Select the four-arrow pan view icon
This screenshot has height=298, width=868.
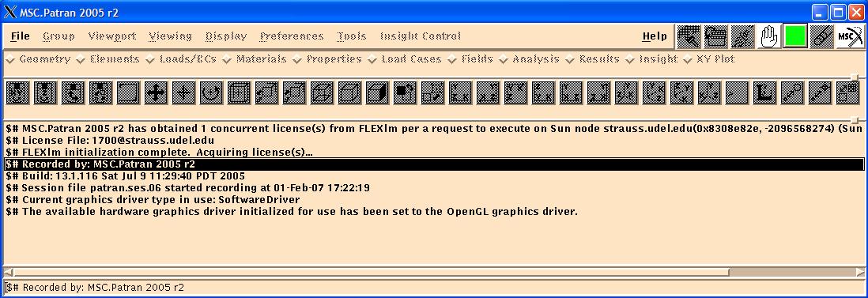tap(156, 92)
